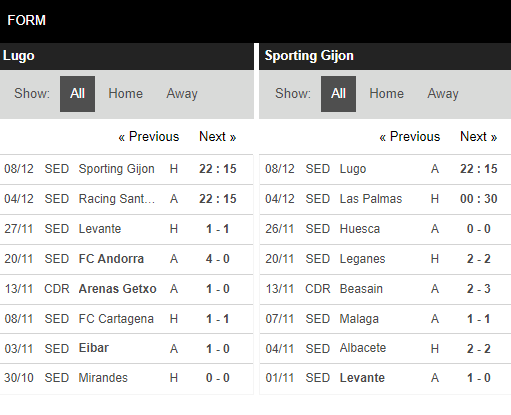Open the FC Andorra 4 - 0 result
This screenshot has width=511, height=415.
[127, 259]
